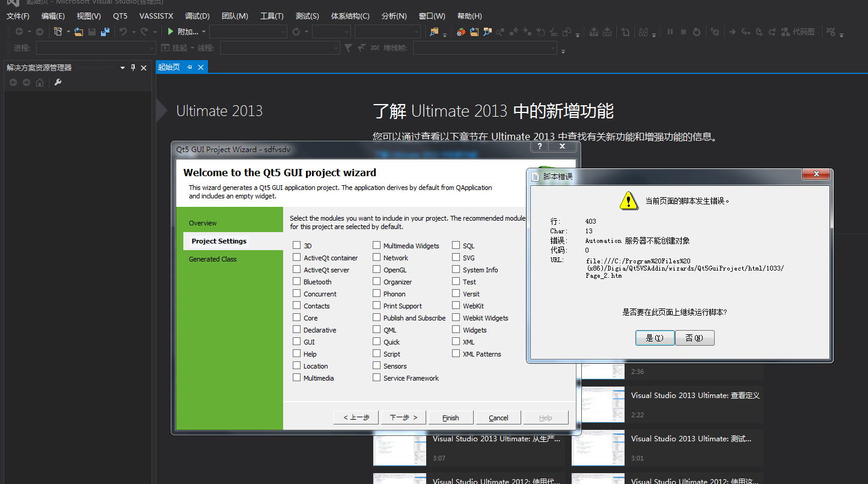This screenshot has height=484, width=868.
Task: Check the Multimedia Widgets module checkbox
Action: point(376,245)
